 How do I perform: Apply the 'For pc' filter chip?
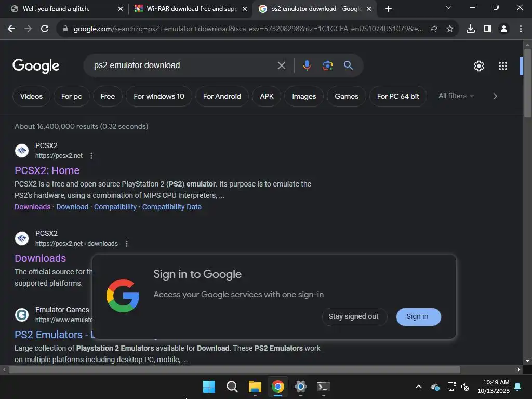(x=72, y=96)
